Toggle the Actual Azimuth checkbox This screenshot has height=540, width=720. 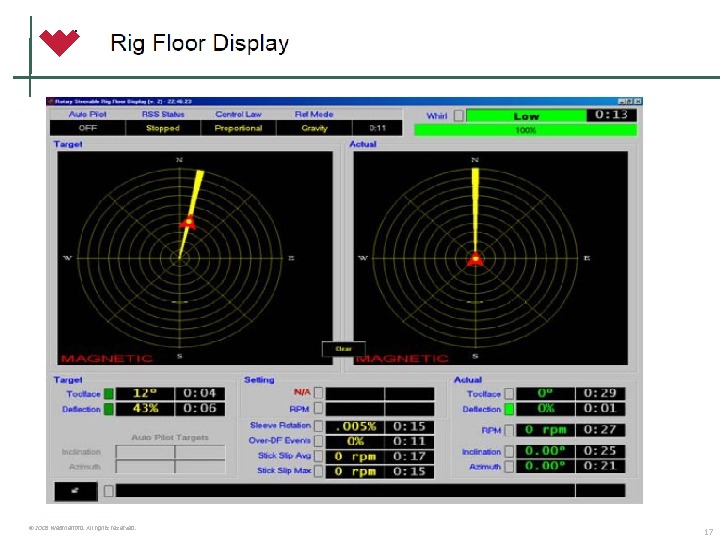509,467
